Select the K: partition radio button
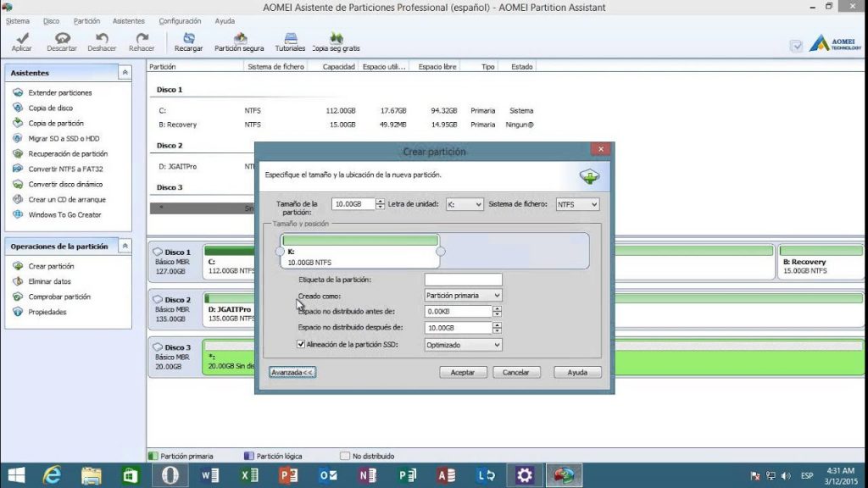This screenshot has width=868, height=488. pyautogui.click(x=281, y=252)
